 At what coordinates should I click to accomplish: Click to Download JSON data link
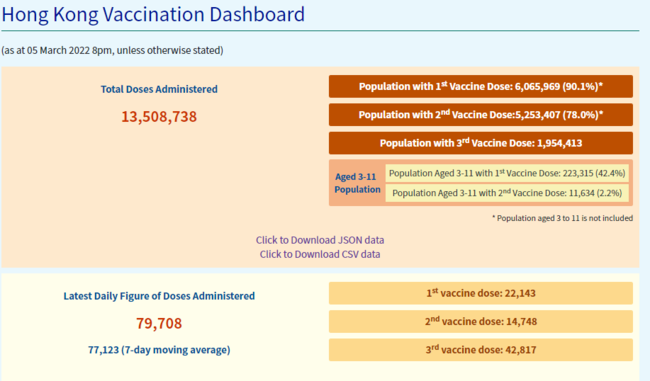[x=320, y=240]
